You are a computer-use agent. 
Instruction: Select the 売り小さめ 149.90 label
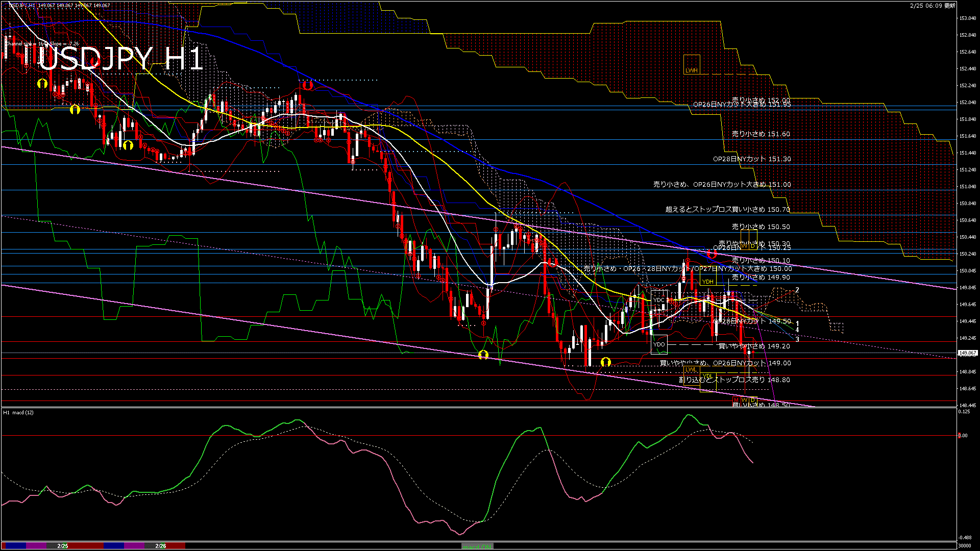click(x=761, y=277)
